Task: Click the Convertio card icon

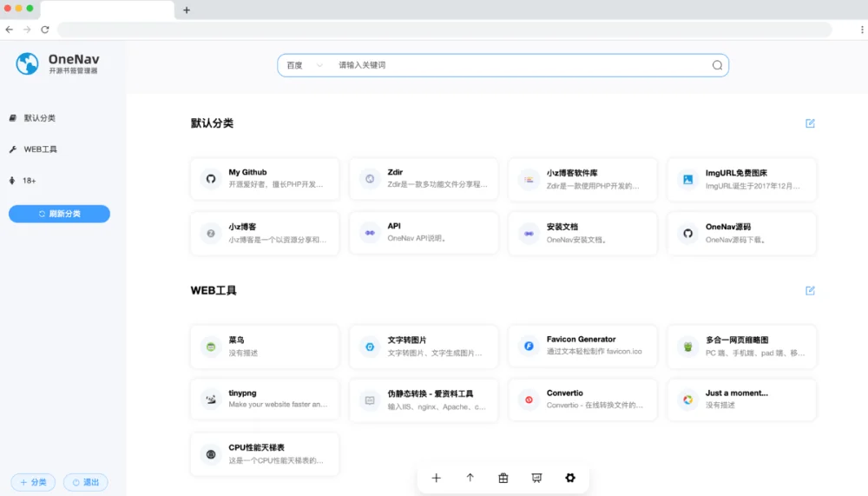Action: coord(529,400)
